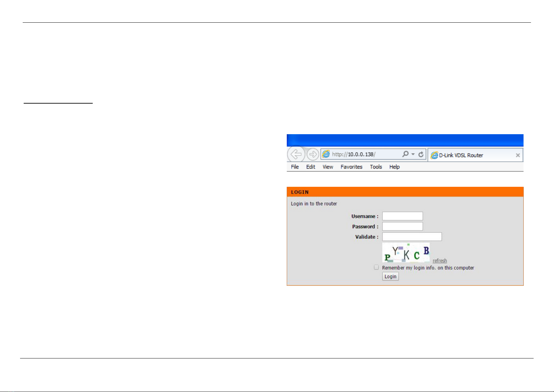
Task: Click the page refresh icon in address bar
Action: (421, 154)
